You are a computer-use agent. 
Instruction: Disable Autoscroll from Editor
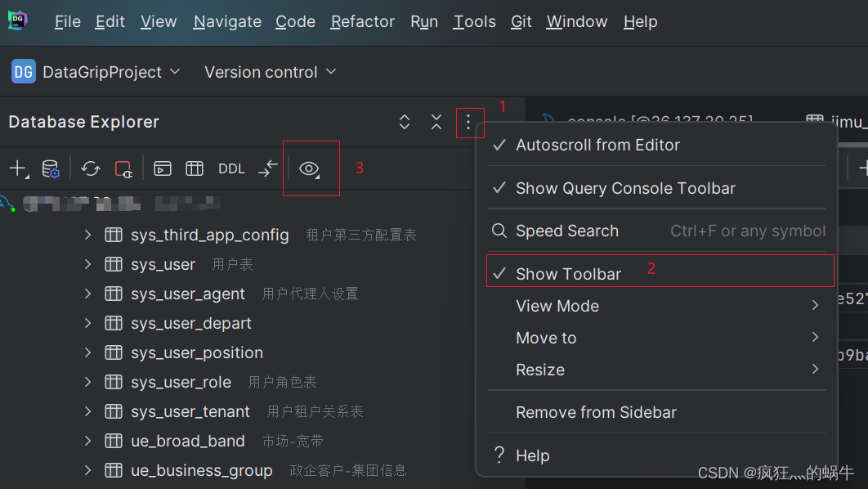coord(597,145)
